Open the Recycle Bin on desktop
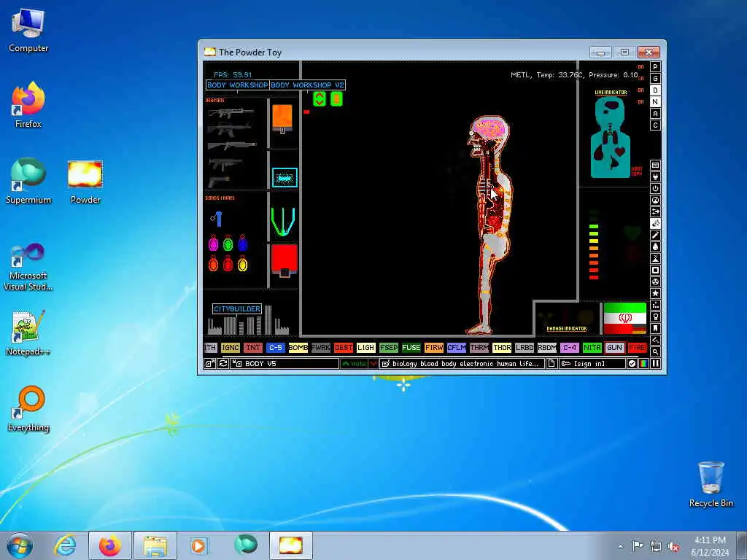The height and width of the screenshot is (560, 747). coord(711,484)
